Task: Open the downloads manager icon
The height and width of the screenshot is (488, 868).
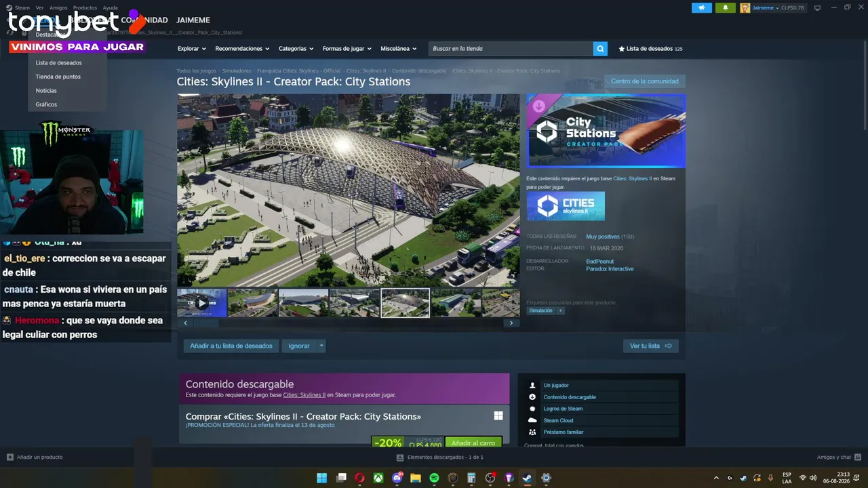Action: pos(400,457)
